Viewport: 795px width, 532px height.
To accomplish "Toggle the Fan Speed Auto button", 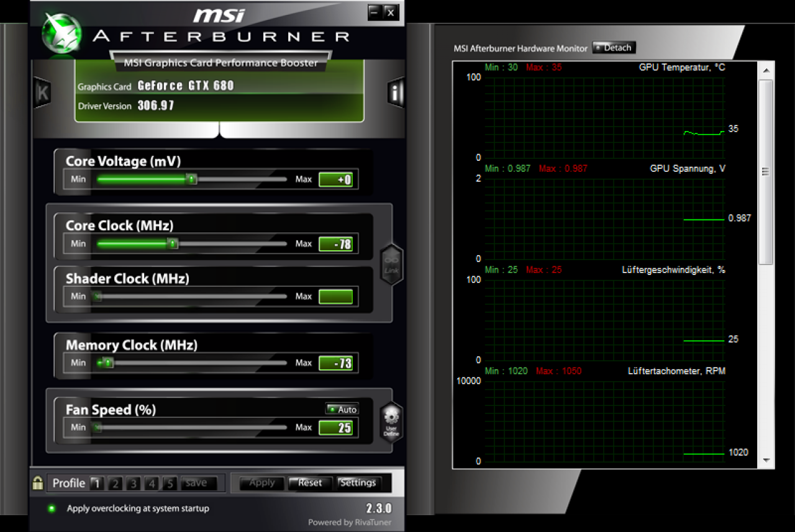I will pos(342,409).
